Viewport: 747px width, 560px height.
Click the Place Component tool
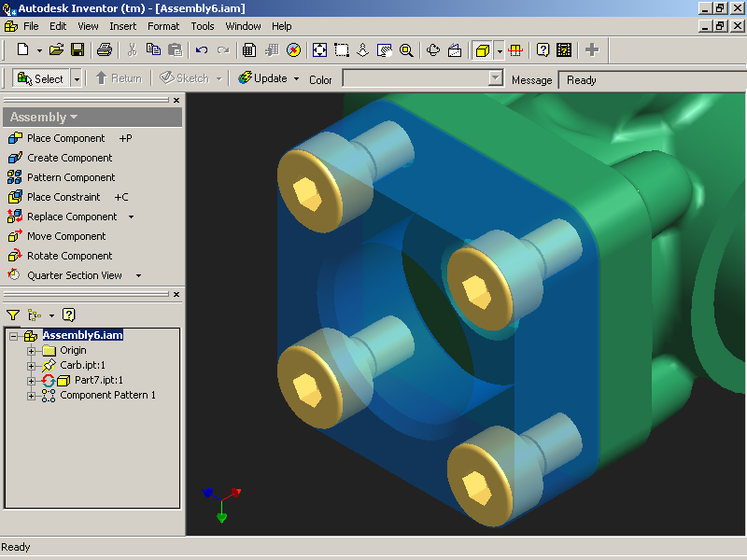64,138
